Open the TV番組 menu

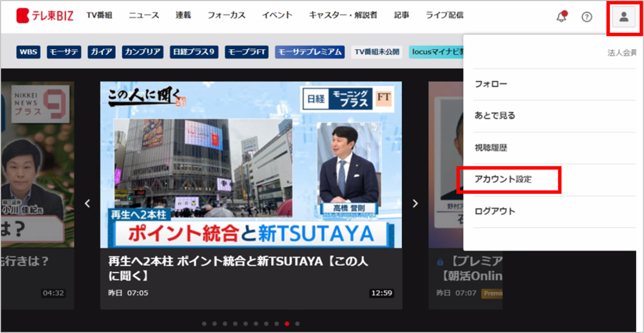click(99, 15)
